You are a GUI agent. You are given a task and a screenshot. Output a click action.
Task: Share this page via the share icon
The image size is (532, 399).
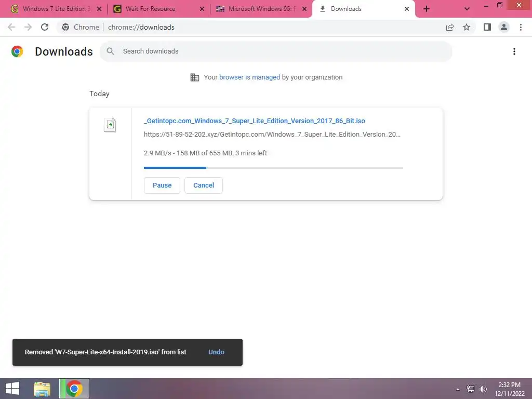450,27
